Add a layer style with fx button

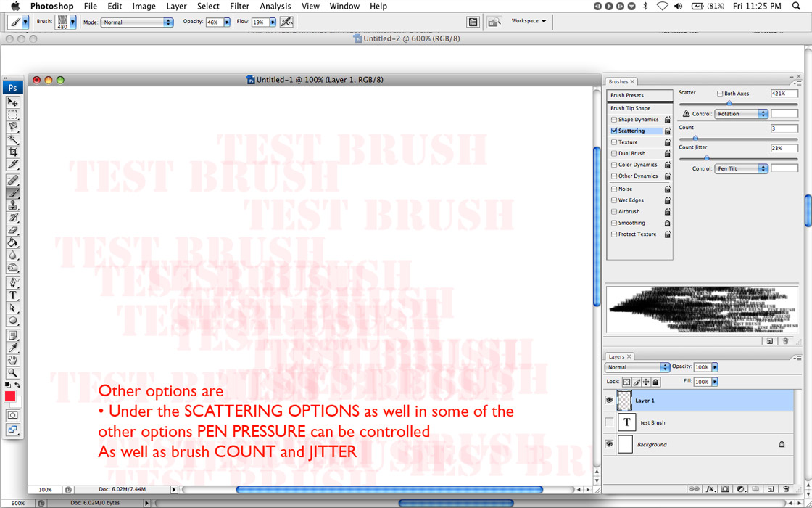(710, 489)
